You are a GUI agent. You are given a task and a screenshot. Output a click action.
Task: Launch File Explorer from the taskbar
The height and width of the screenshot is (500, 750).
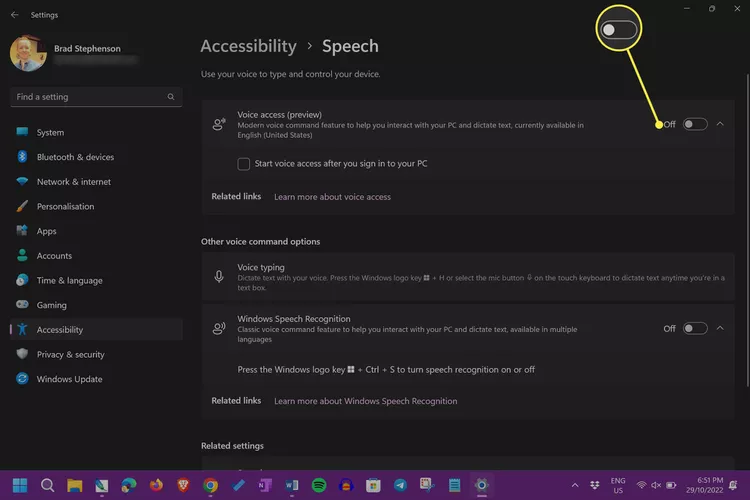coord(75,485)
